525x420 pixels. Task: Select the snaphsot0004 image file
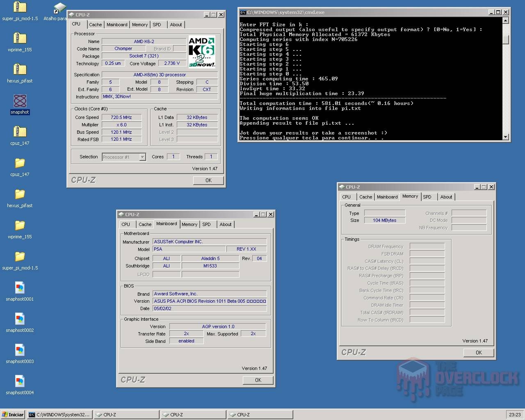click(20, 381)
